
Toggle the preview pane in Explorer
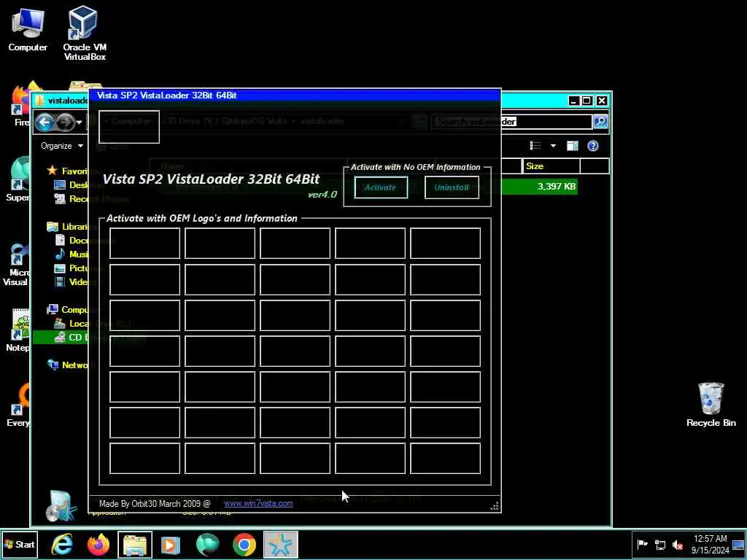click(573, 146)
